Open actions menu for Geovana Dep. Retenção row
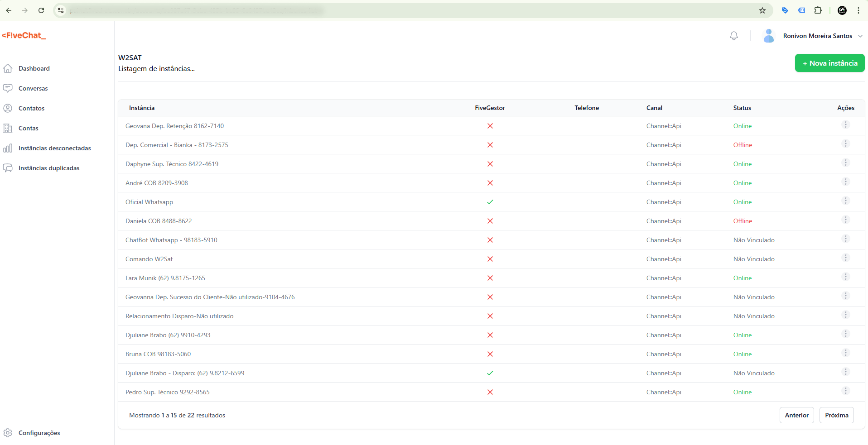The image size is (868, 445). point(845,124)
